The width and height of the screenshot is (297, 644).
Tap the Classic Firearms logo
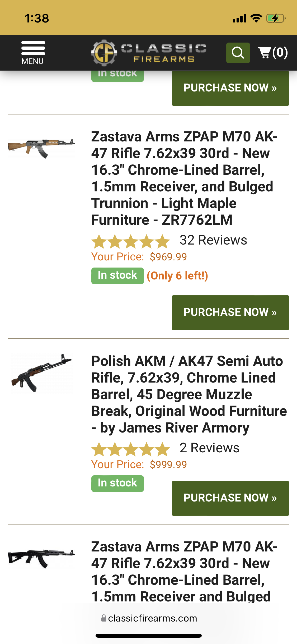149,53
